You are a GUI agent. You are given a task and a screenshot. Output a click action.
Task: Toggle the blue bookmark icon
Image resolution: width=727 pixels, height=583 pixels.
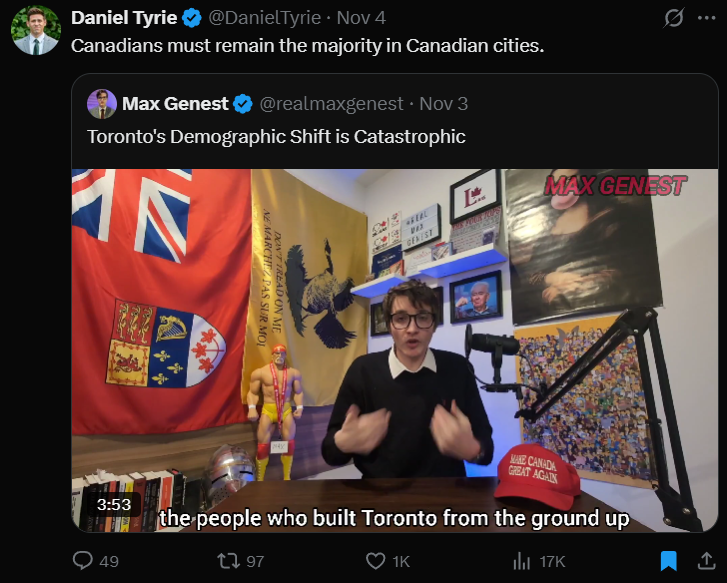point(669,561)
